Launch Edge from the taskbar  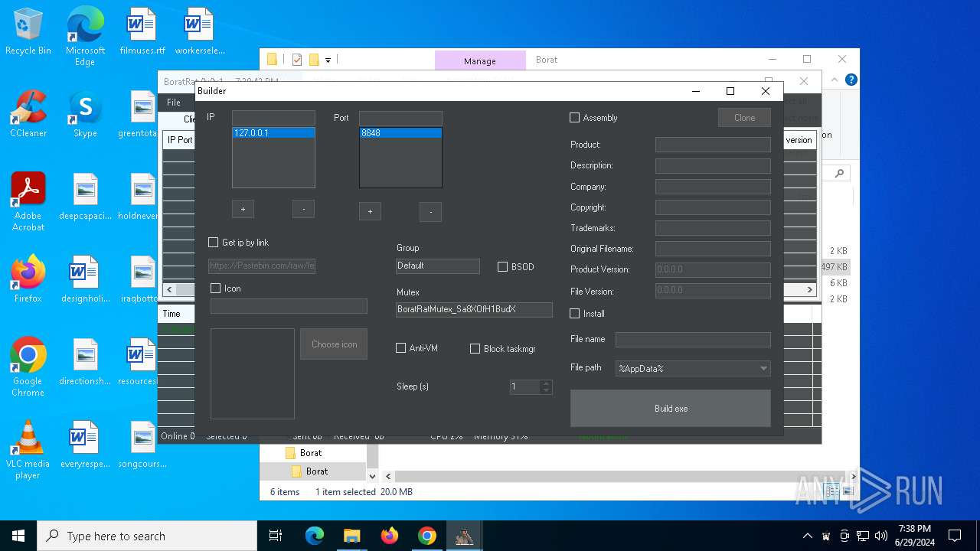[315, 536]
